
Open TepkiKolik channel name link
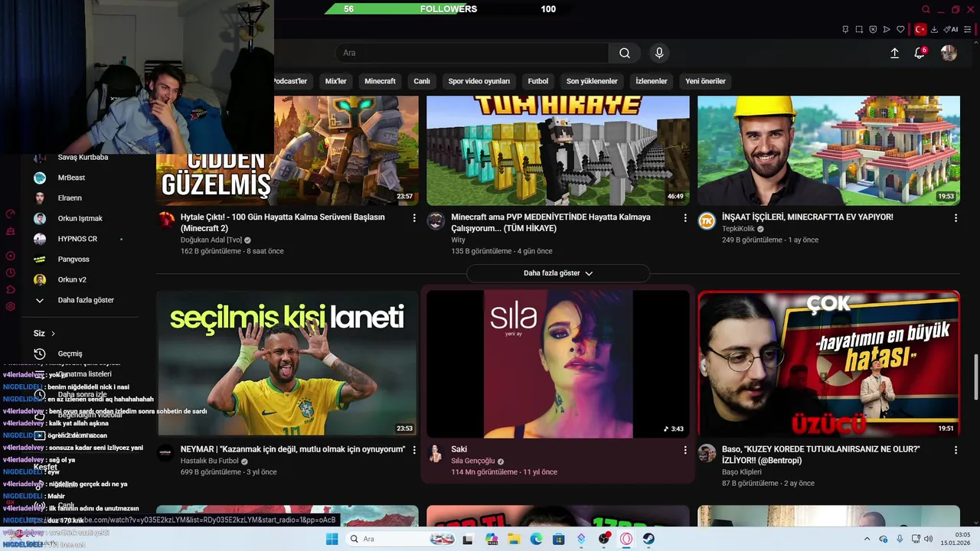pos(738,229)
